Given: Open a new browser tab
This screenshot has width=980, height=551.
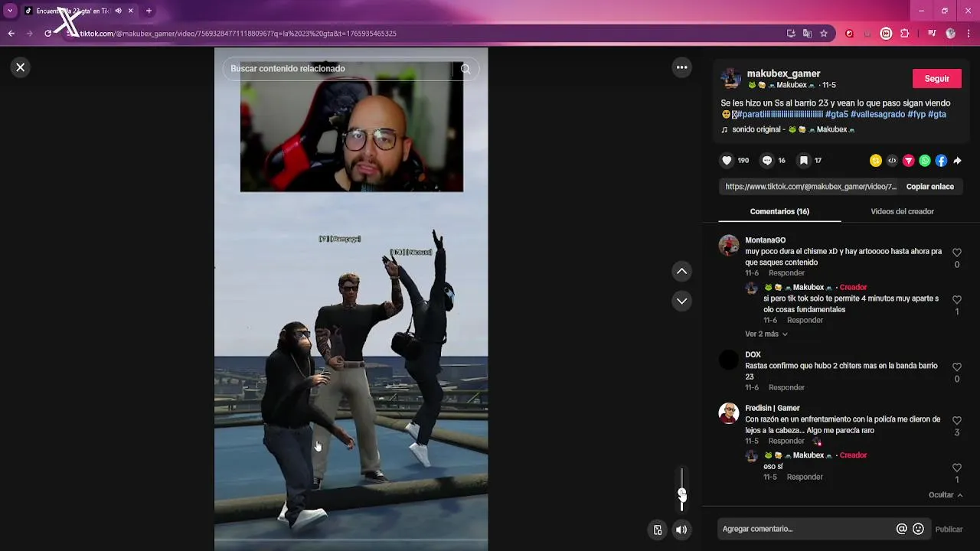Looking at the screenshot, I should point(149,11).
